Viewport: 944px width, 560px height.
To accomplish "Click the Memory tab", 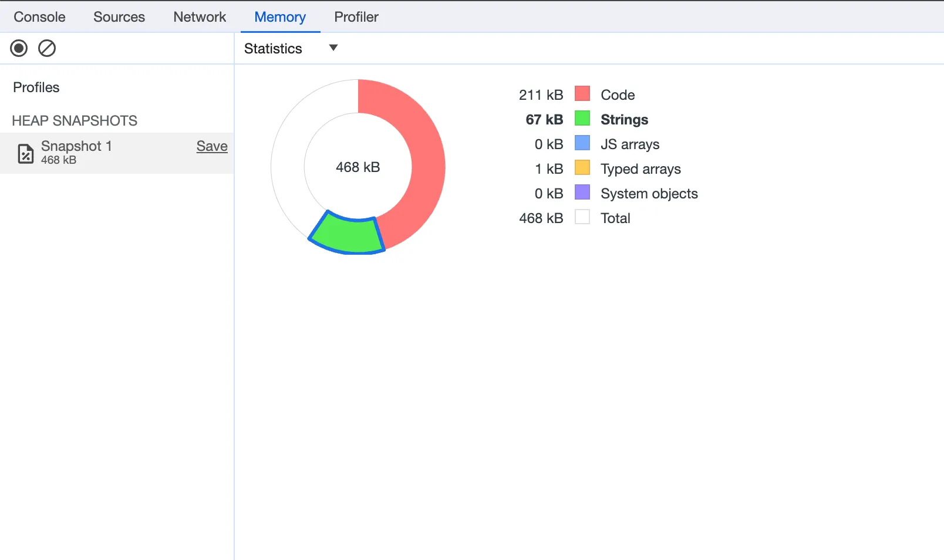I will click(x=280, y=17).
